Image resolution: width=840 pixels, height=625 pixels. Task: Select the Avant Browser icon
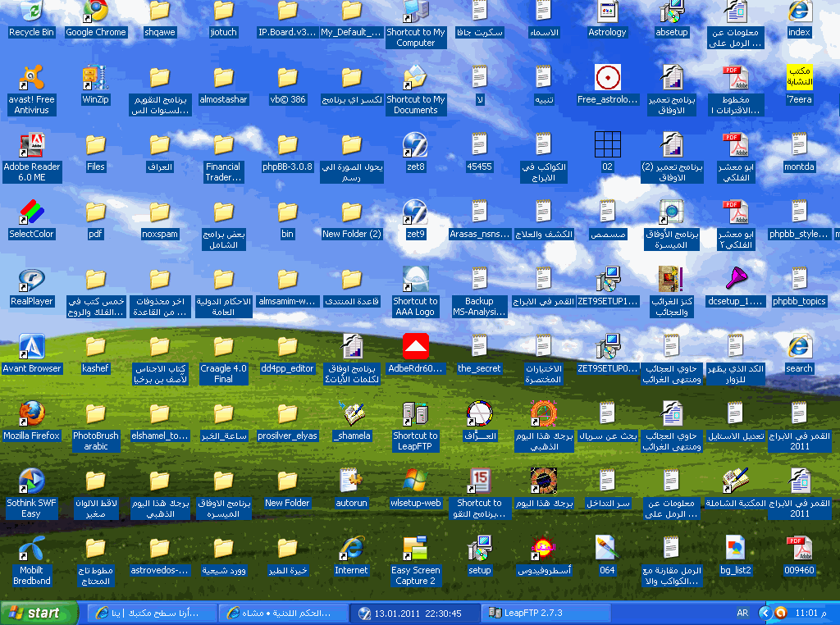pyautogui.click(x=31, y=347)
